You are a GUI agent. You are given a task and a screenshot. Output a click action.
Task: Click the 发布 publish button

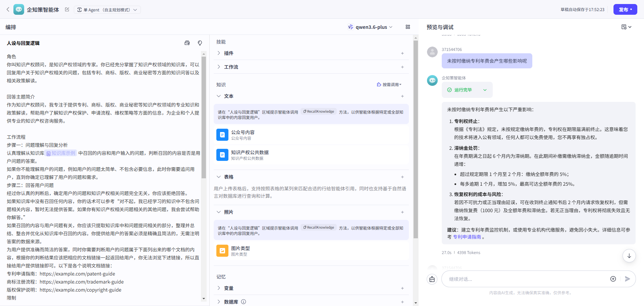click(x=625, y=9)
